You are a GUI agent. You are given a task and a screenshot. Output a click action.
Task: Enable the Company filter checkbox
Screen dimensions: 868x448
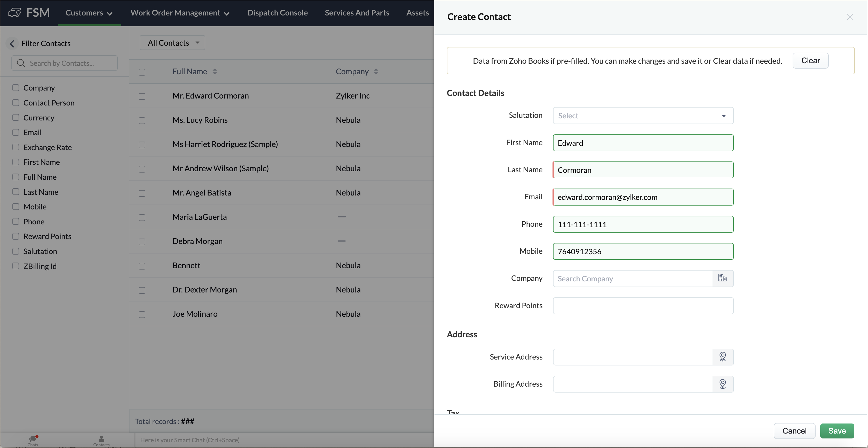(16, 88)
